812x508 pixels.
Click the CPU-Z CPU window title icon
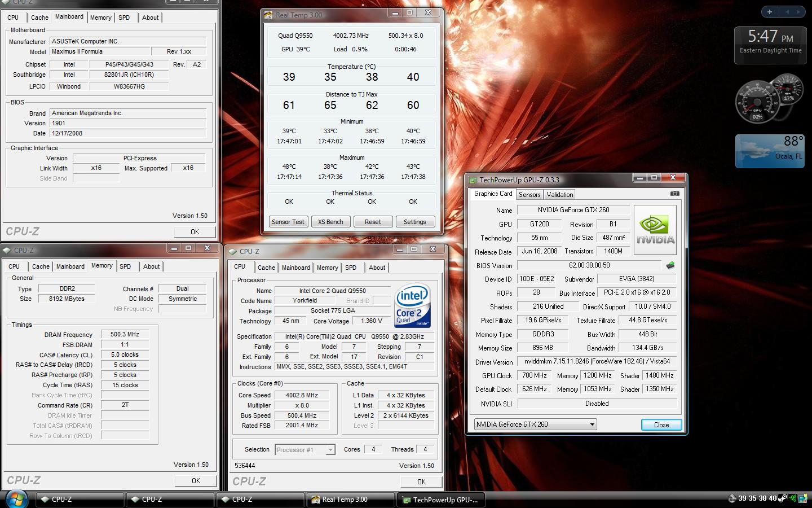click(x=232, y=251)
